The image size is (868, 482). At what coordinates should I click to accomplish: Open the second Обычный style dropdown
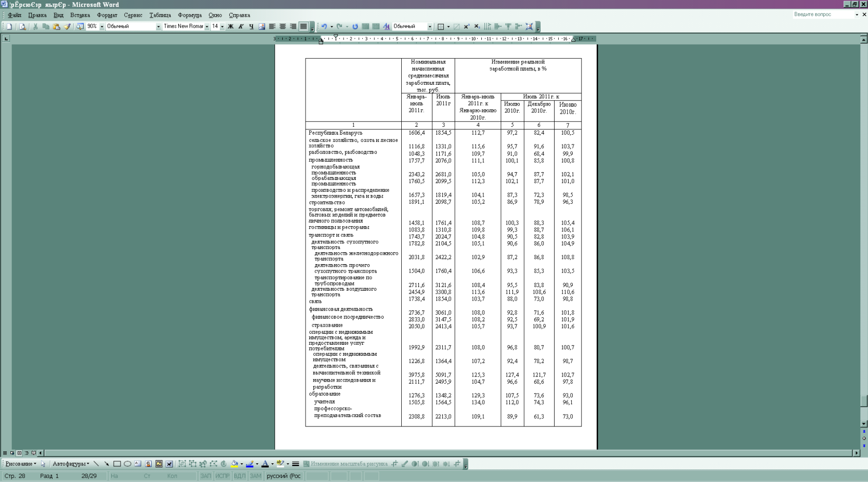tap(430, 27)
